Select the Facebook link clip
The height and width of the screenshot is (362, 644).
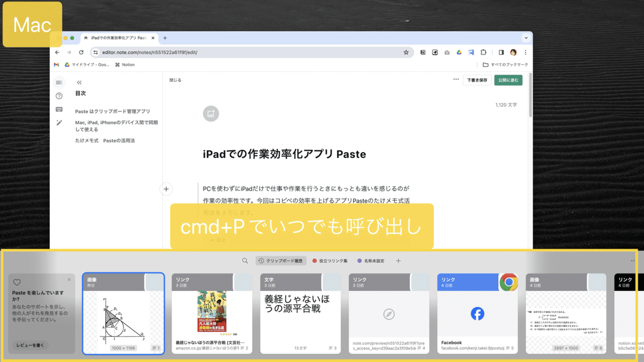tap(478, 314)
